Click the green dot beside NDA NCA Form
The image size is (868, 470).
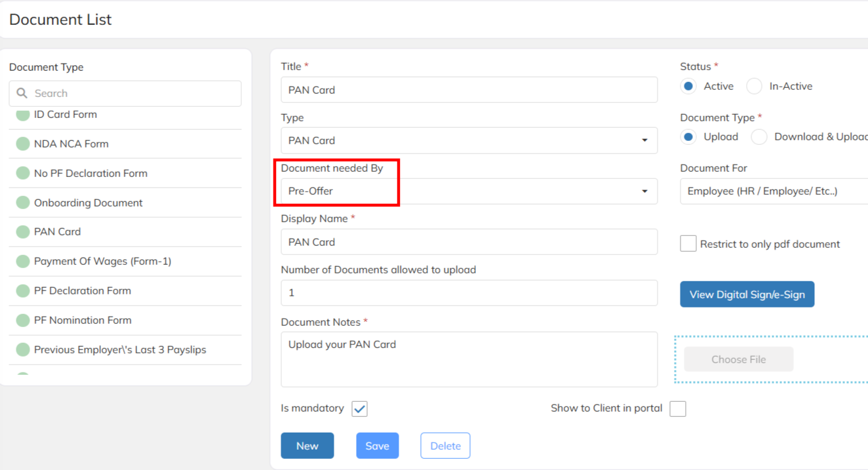[x=23, y=144]
